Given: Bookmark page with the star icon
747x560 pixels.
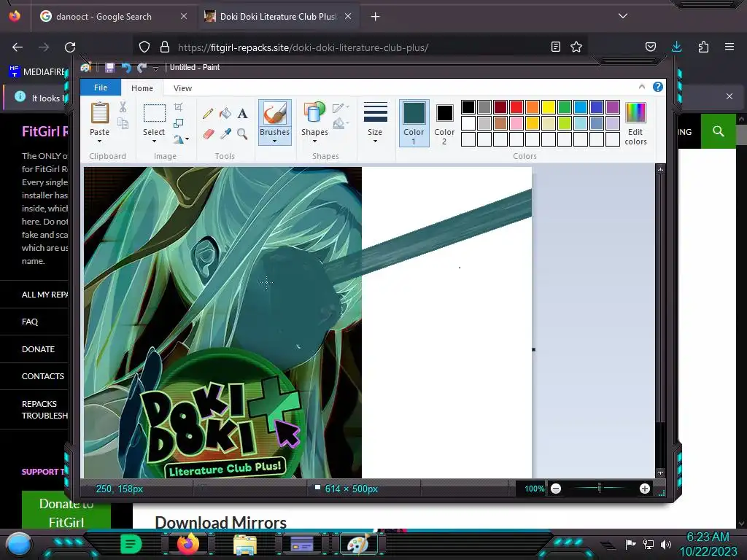Looking at the screenshot, I should (576, 47).
